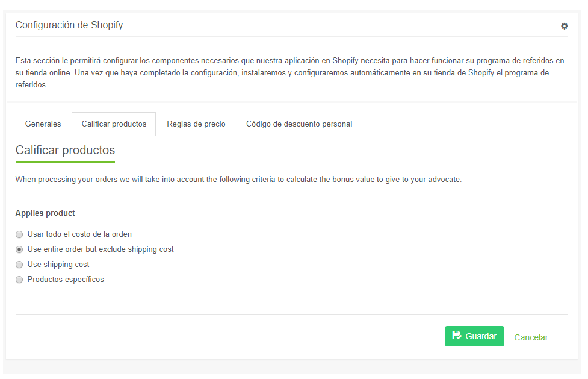Viewport: 588px width, 379px height.
Task: Click the 'Configuración de Shopify' panel title
Action: pos(69,25)
